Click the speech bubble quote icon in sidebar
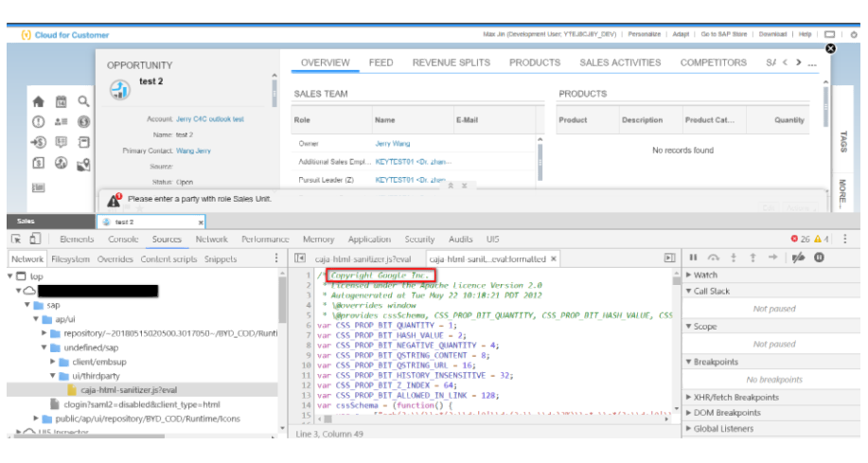Screen dimensions: 868x463 61,142
